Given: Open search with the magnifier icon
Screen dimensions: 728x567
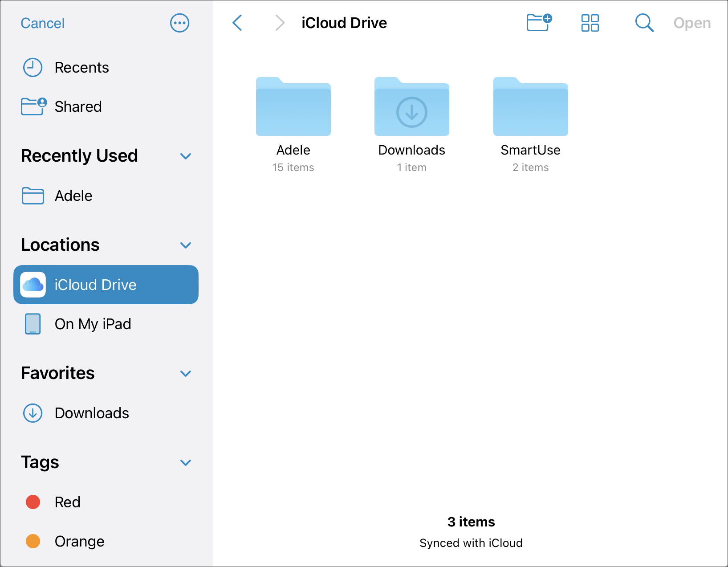Looking at the screenshot, I should [644, 23].
